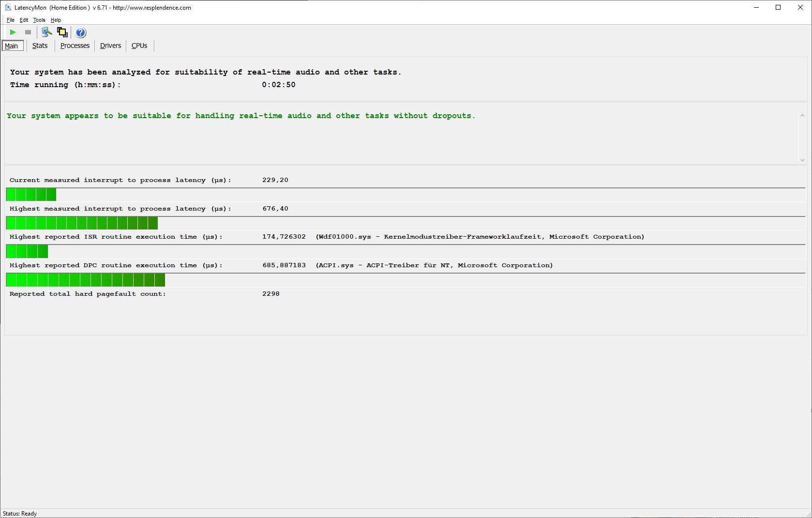Click the green suitability result message
Viewport: 812px width, 518px height.
(x=241, y=116)
